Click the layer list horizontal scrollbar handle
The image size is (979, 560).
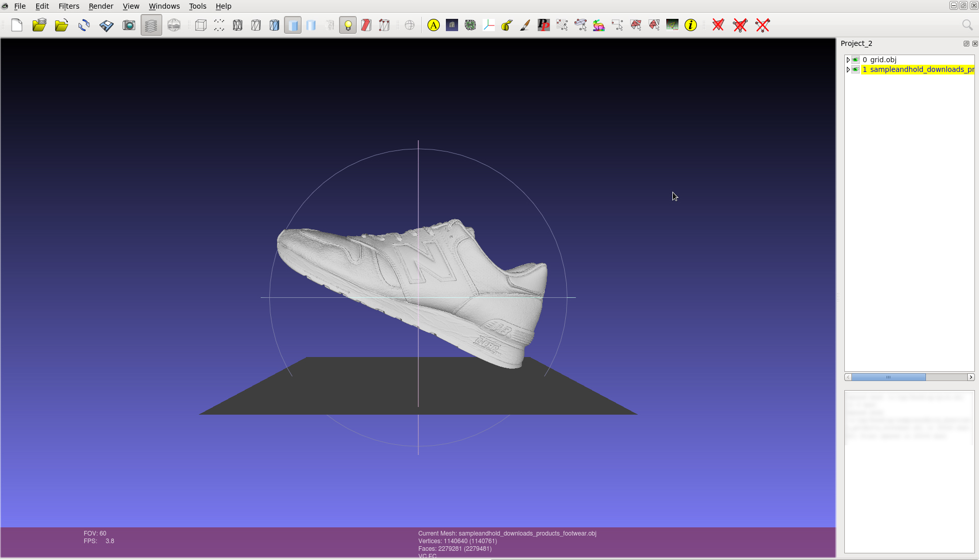888,377
